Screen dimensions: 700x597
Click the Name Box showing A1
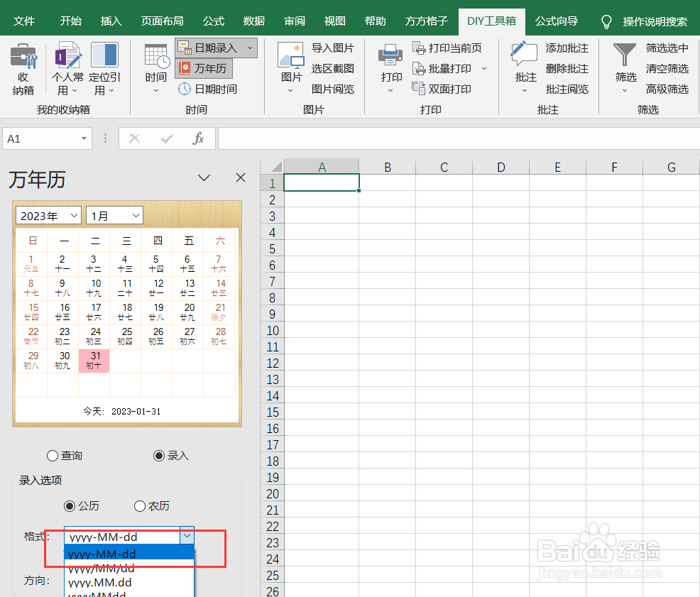point(47,138)
